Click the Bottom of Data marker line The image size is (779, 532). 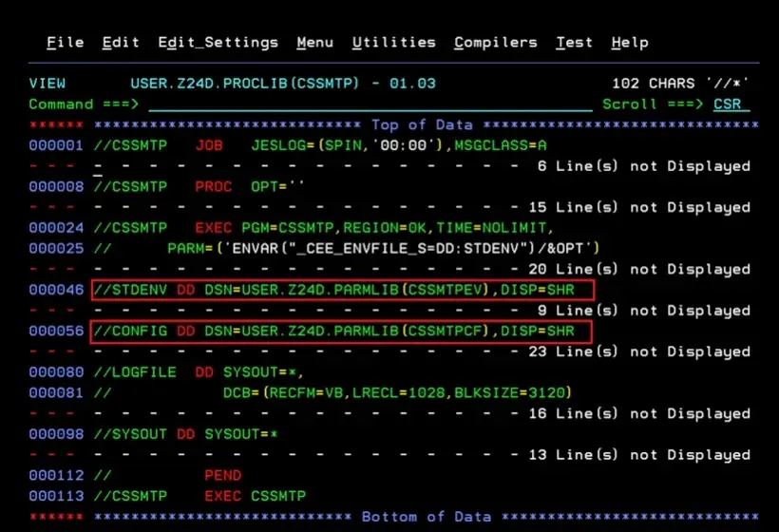pyautogui.click(x=393, y=517)
